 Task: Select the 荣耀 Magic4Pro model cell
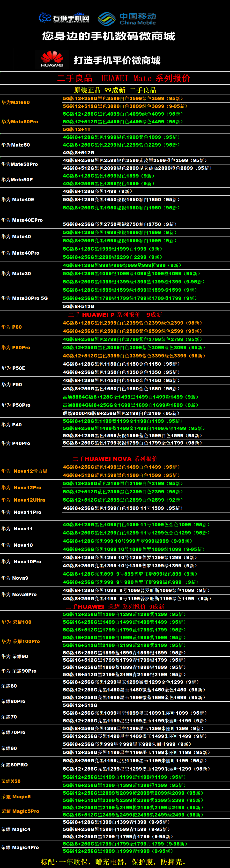pos(31,847)
